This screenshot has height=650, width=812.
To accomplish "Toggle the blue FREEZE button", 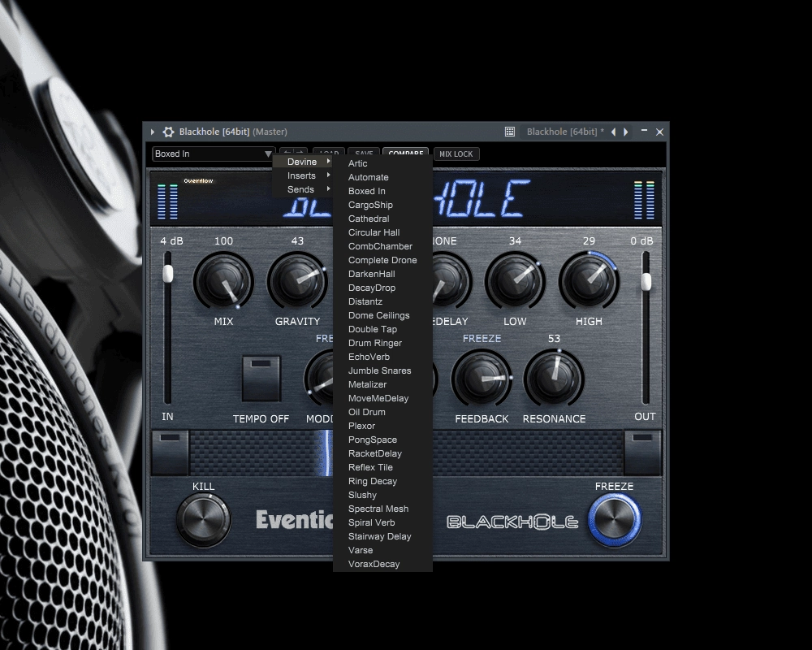I will [x=614, y=520].
